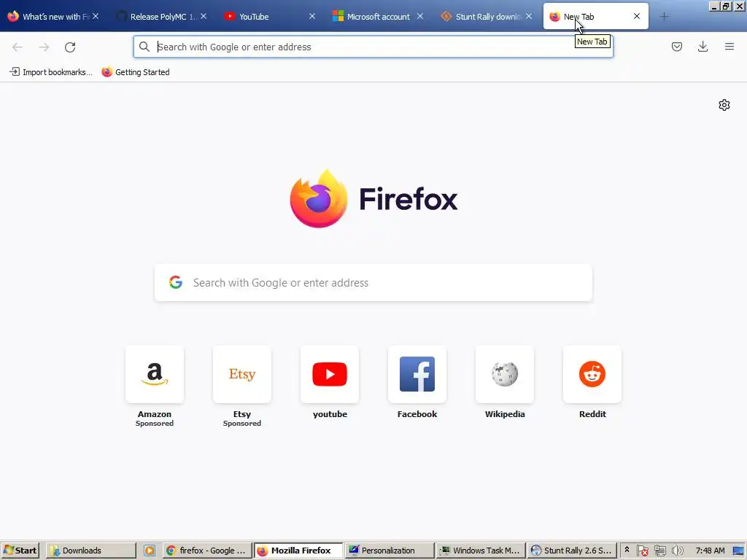Close the YouTube tab
Image resolution: width=747 pixels, height=560 pixels.
(x=312, y=16)
